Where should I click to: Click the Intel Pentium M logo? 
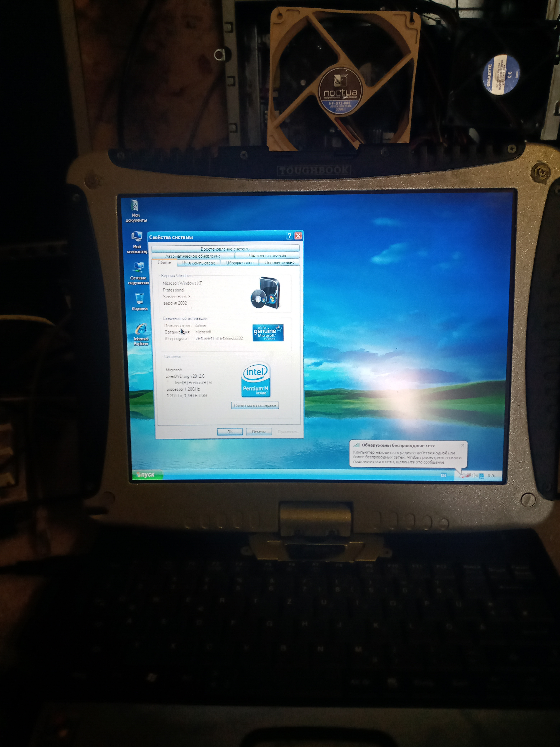256,380
